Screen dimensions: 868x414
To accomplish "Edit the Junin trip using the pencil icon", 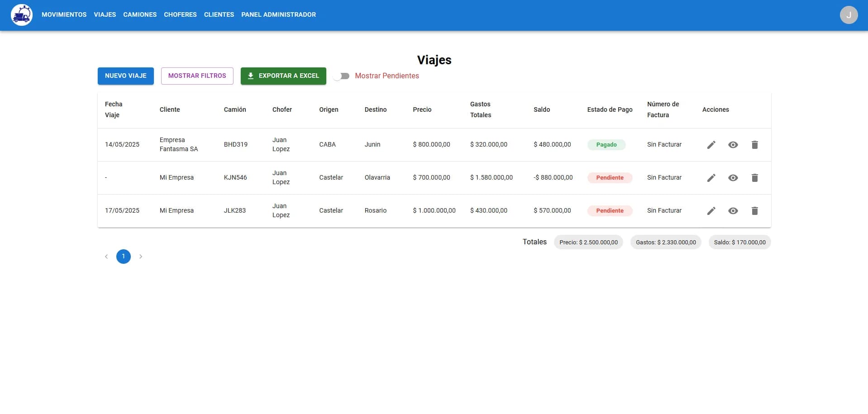I will [711, 145].
